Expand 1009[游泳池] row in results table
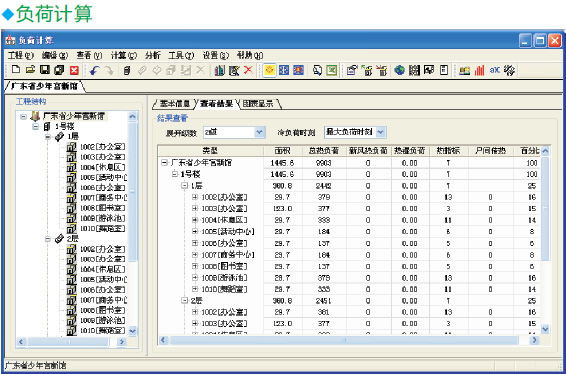Viewport: 566px width, 374px height. pos(195,278)
